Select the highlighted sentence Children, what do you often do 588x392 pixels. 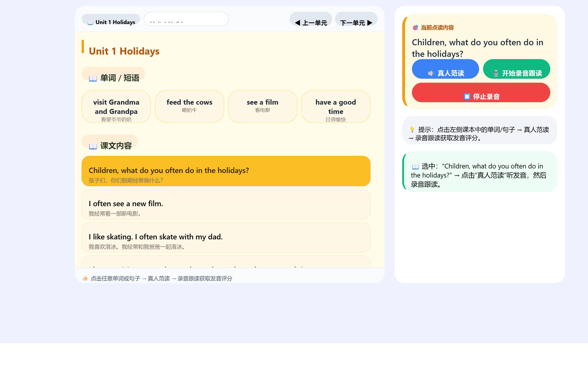pyautogui.click(x=226, y=171)
